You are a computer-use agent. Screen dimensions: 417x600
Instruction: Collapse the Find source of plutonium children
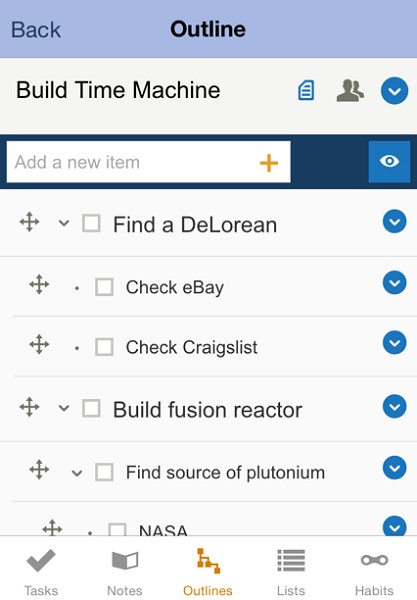(x=77, y=473)
